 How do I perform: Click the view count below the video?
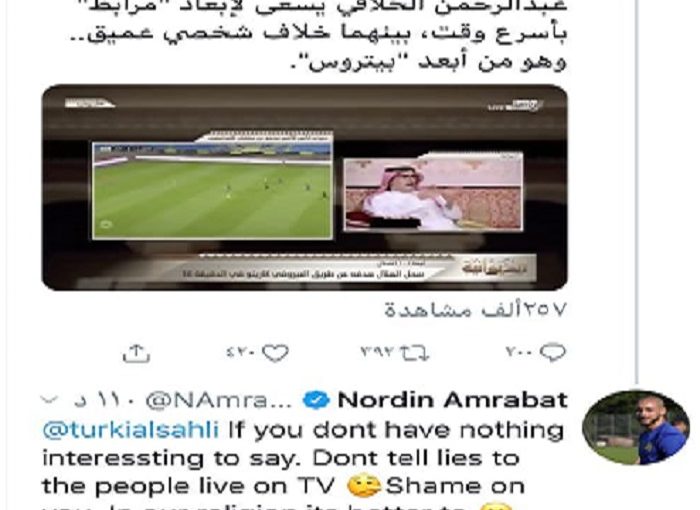click(475, 309)
